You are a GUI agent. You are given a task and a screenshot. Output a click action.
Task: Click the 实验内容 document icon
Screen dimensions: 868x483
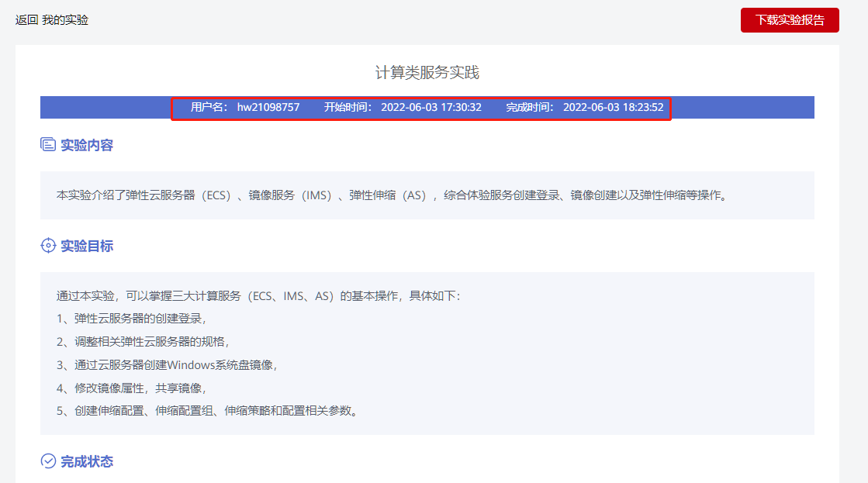click(48, 145)
